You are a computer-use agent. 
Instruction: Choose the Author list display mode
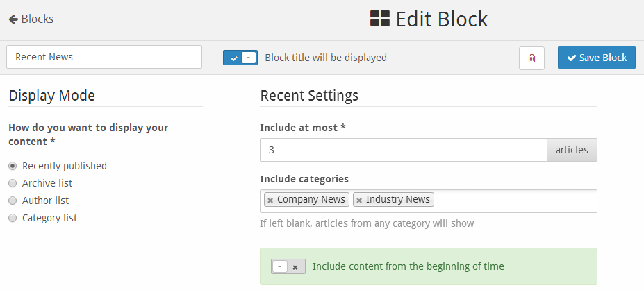click(x=13, y=201)
